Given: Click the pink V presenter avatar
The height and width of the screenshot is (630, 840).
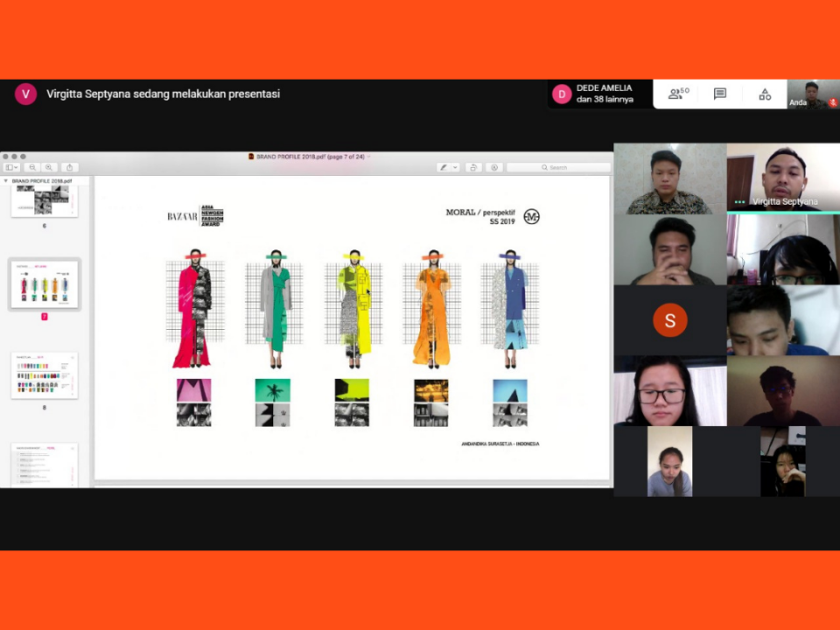Looking at the screenshot, I should point(25,94).
